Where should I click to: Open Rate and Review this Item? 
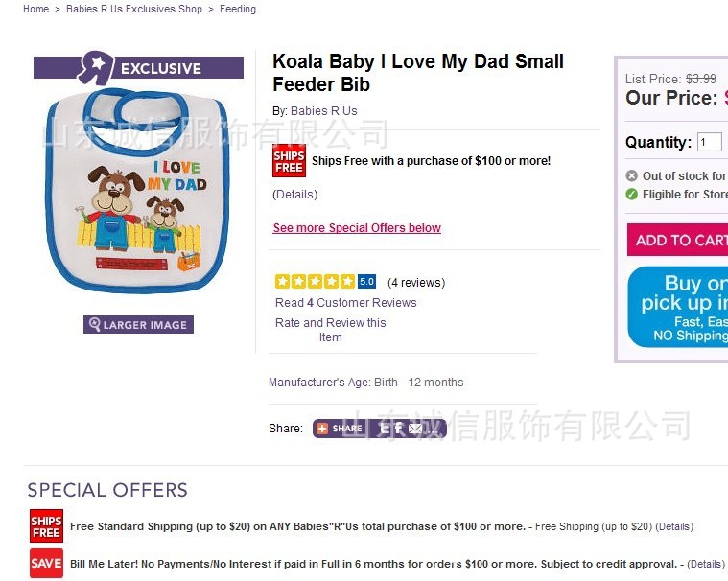(331, 330)
